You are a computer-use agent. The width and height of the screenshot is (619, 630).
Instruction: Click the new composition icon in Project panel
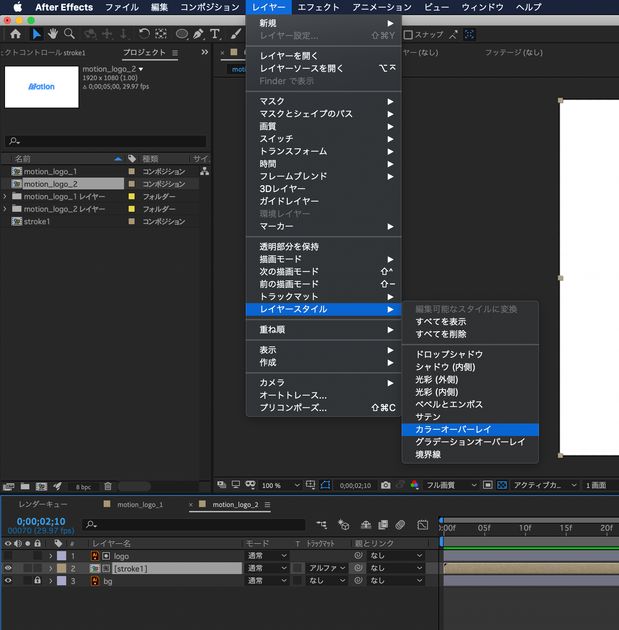coord(41,487)
